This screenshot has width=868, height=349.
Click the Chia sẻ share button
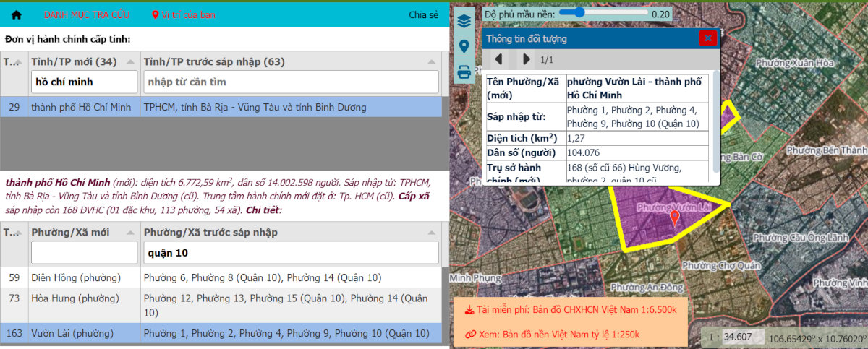[x=423, y=14]
